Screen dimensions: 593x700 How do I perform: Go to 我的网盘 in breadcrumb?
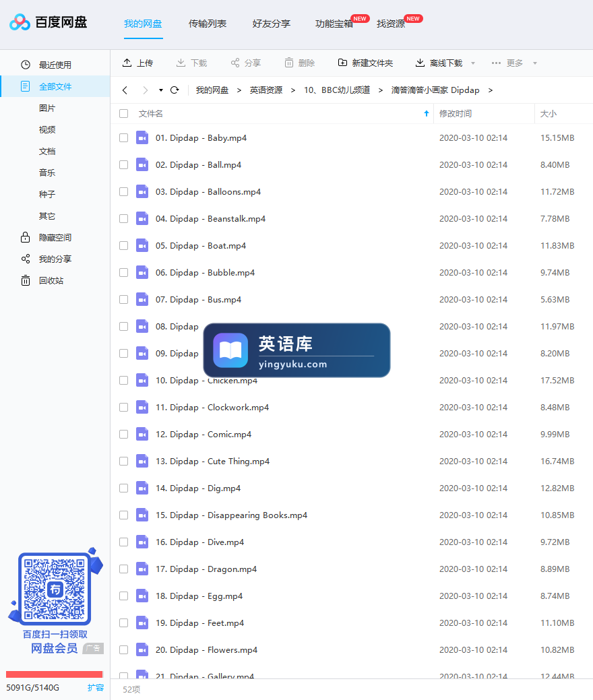tap(212, 90)
